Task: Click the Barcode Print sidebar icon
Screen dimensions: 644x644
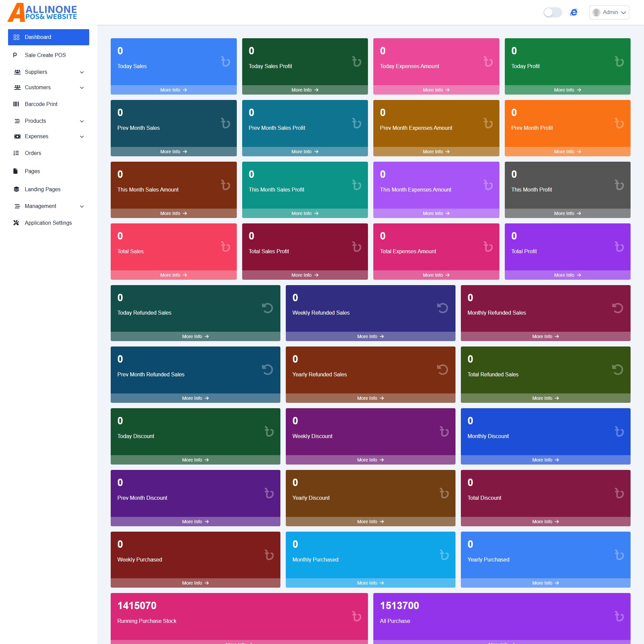Action: (x=16, y=104)
